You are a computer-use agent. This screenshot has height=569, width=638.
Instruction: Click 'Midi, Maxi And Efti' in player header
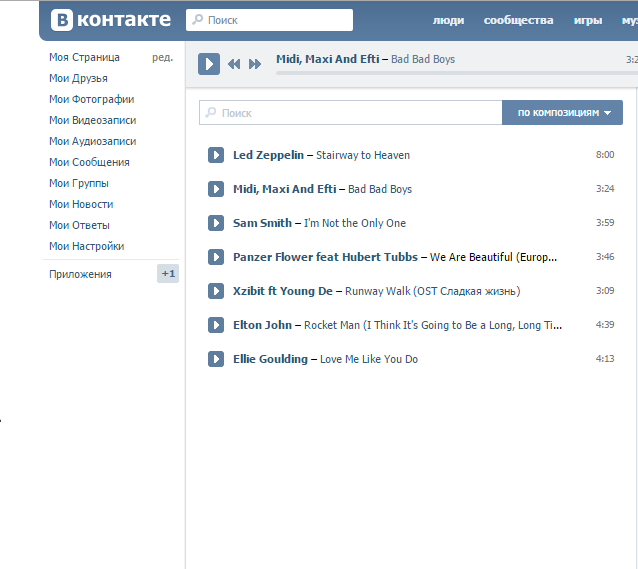click(328, 59)
